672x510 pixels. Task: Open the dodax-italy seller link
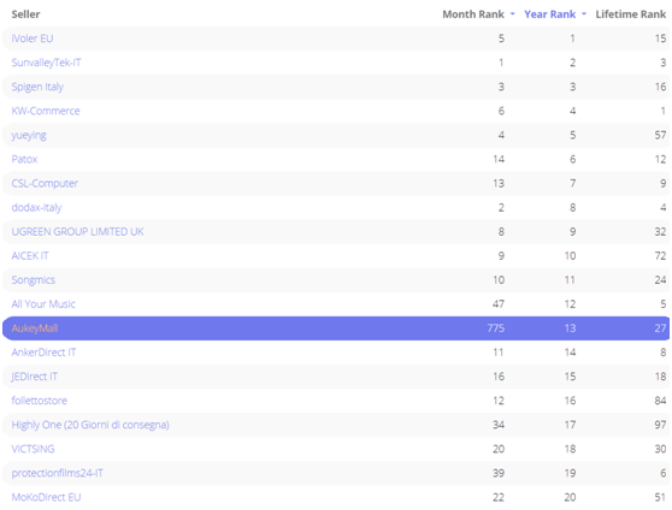tap(36, 208)
